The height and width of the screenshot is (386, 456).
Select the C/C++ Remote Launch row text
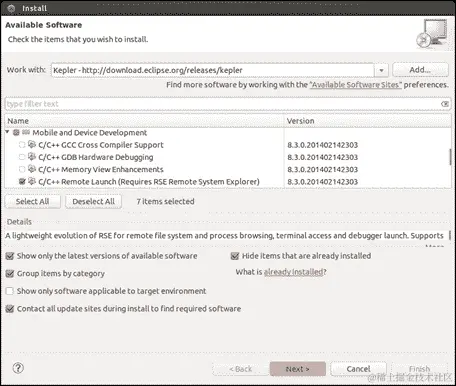(x=149, y=182)
